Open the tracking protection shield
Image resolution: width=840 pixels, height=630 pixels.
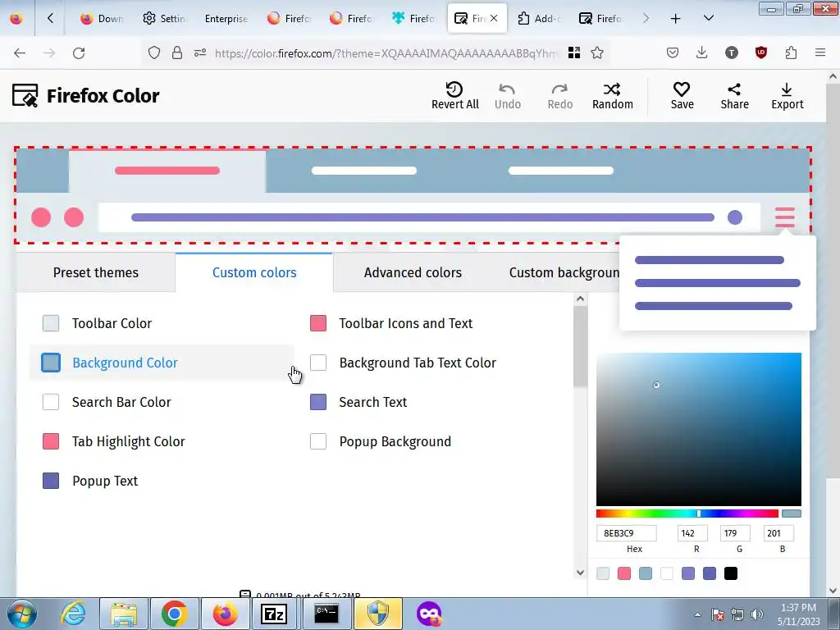coord(154,53)
